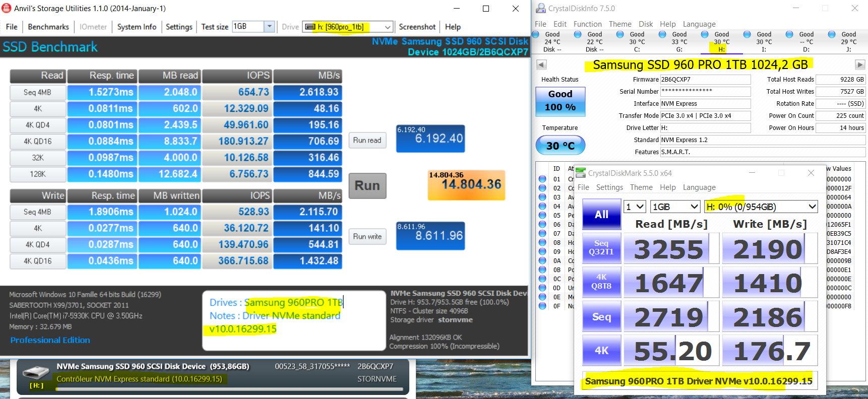Open Anvil's Help menu

[453, 27]
